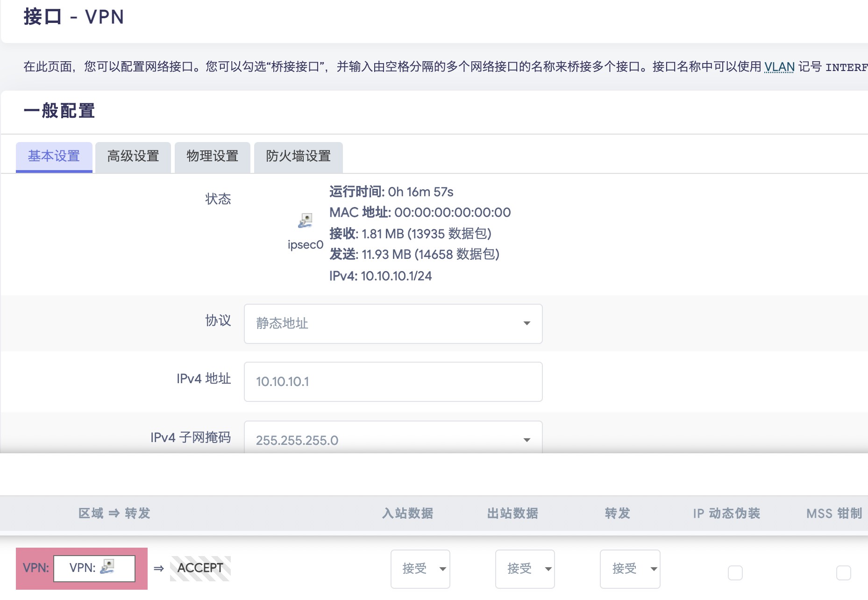This screenshot has height=600, width=868.
Task: Click the 发送 11.93 MB status line
Action: (414, 254)
